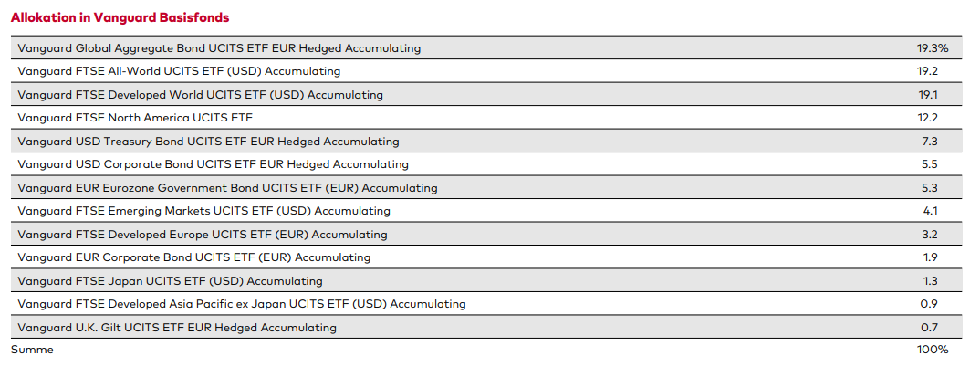980x388 pixels.
Task: Click Vanguard FTSE All-World UCITS ETF name
Action: (x=179, y=71)
